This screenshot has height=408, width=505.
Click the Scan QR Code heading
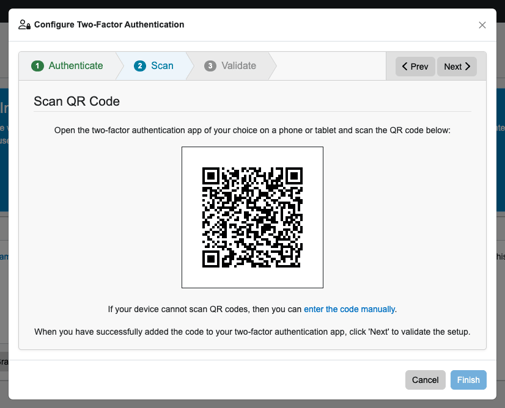pos(77,101)
